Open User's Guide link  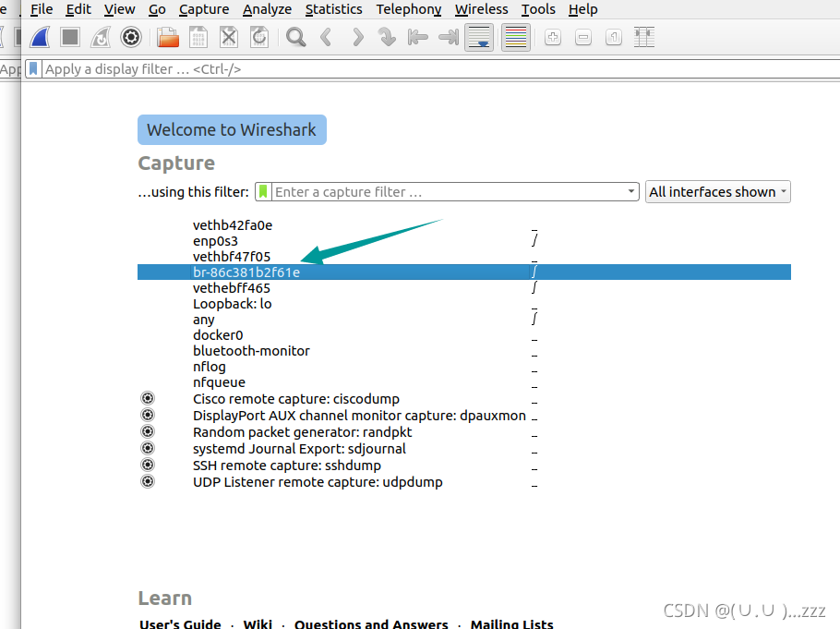180,623
